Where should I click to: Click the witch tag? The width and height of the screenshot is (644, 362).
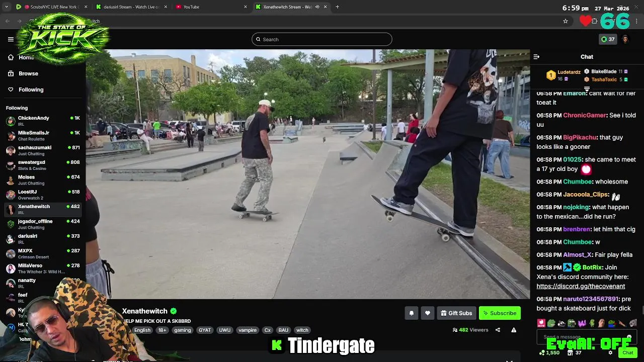pos(302,330)
